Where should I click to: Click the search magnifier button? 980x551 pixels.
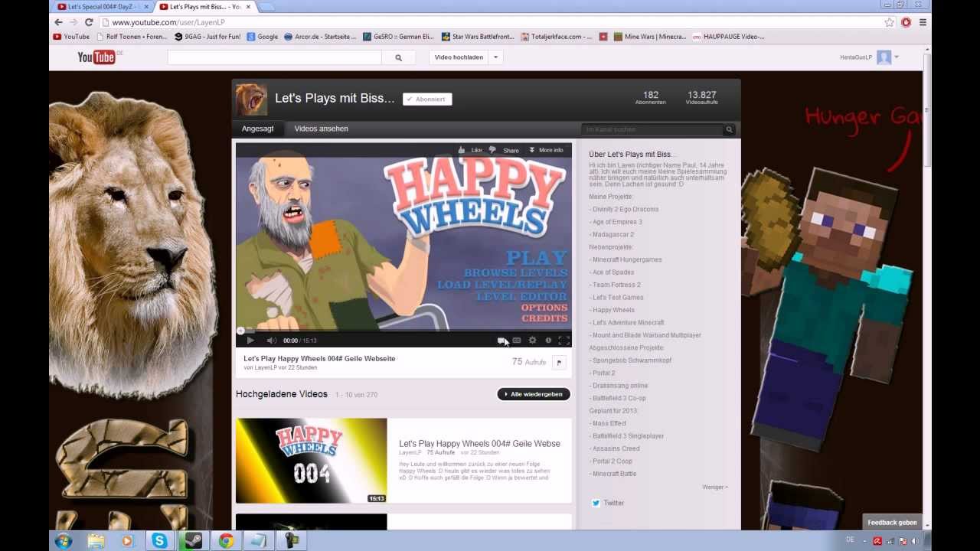[398, 57]
